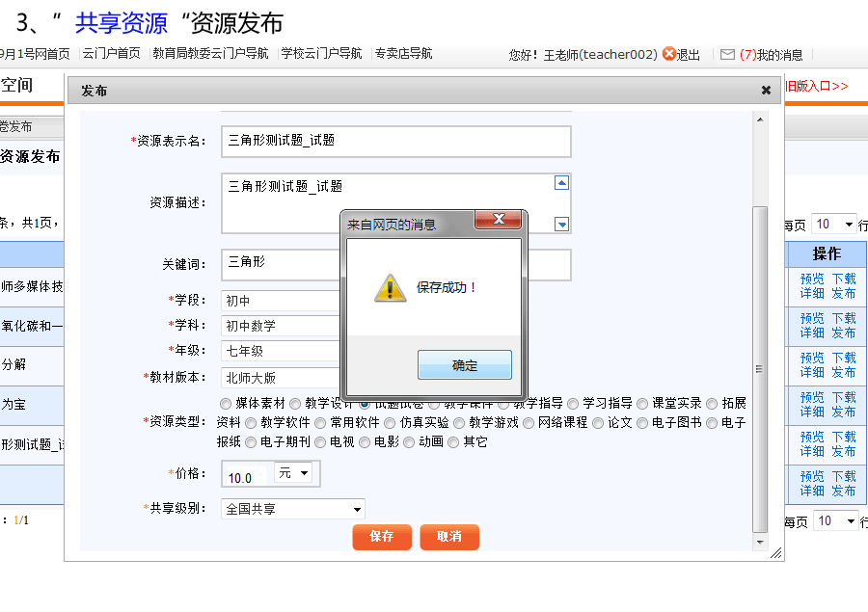Click the 资源描述 textarea scroll-down arrow
Viewport: 868px width, 612px height.
pos(562,225)
